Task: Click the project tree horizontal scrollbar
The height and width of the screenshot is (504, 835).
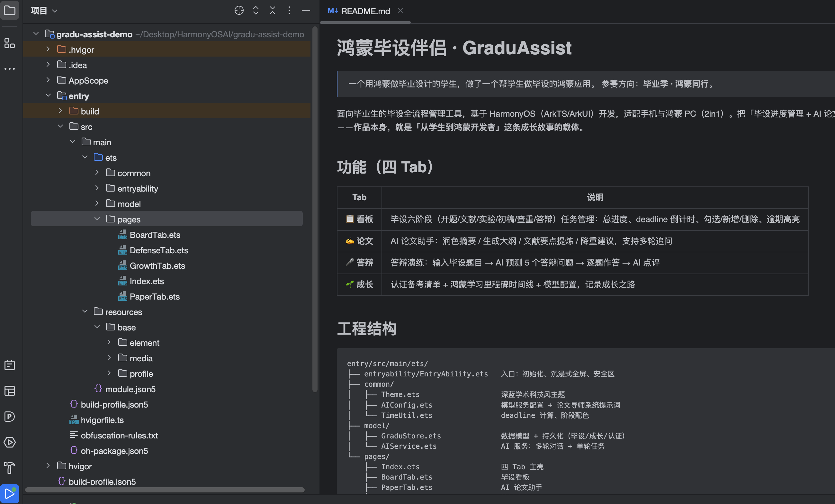Action: click(165, 490)
